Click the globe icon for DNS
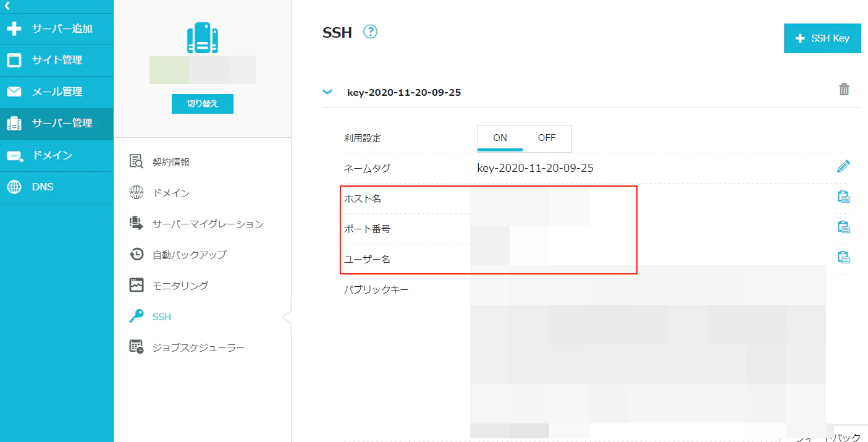 pos(14,187)
